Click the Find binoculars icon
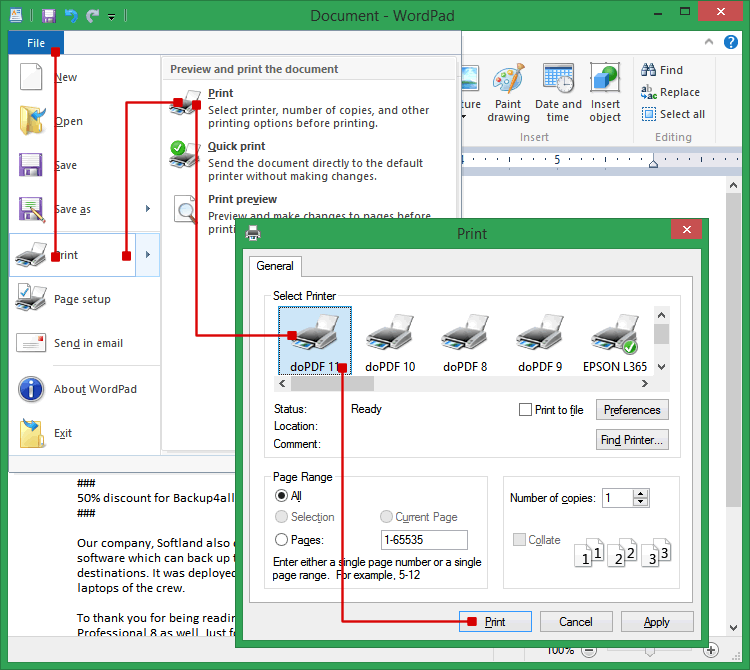This screenshot has width=750, height=670. 649,70
